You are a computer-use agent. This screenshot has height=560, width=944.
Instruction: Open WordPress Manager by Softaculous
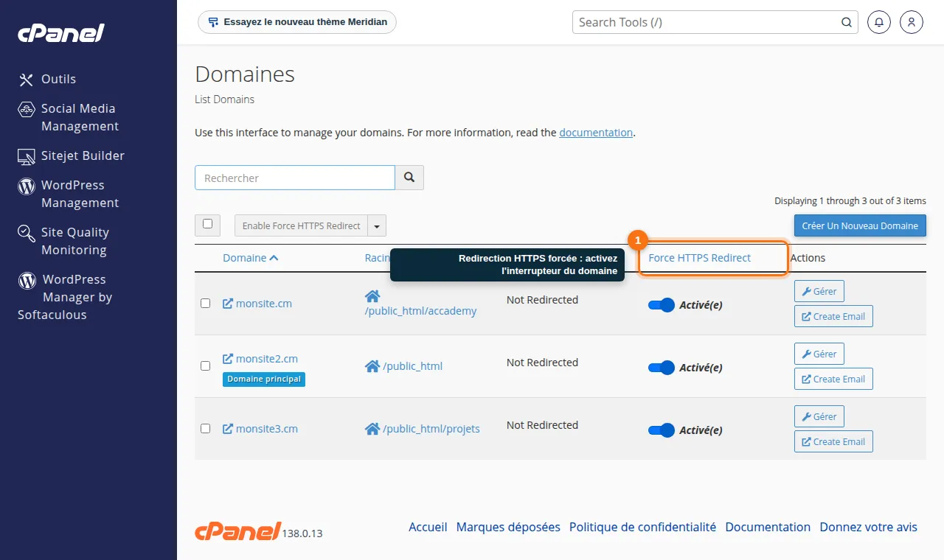coord(65,297)
